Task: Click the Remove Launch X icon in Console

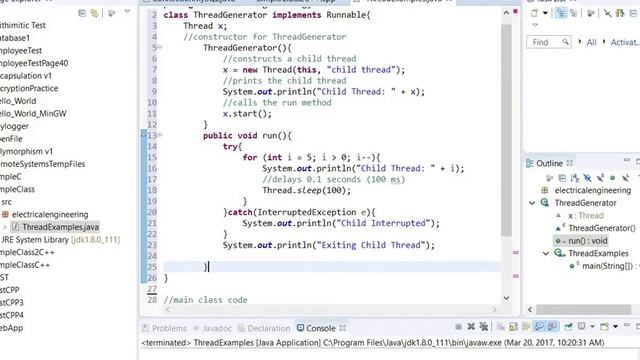Action: (x=471, y=327)
